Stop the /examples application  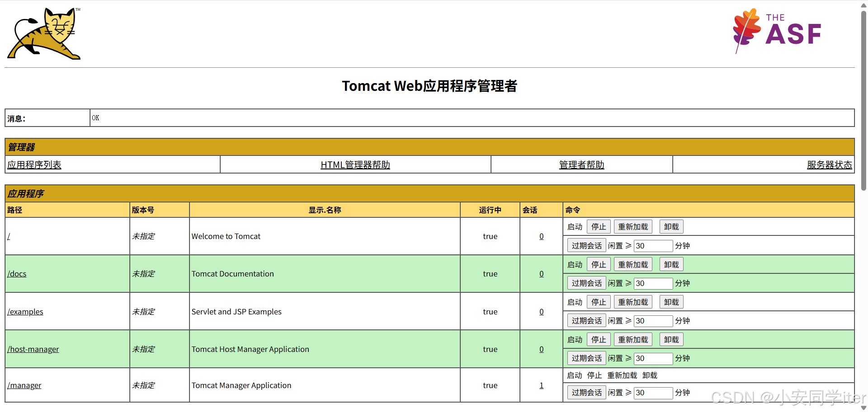click(599, 302)
